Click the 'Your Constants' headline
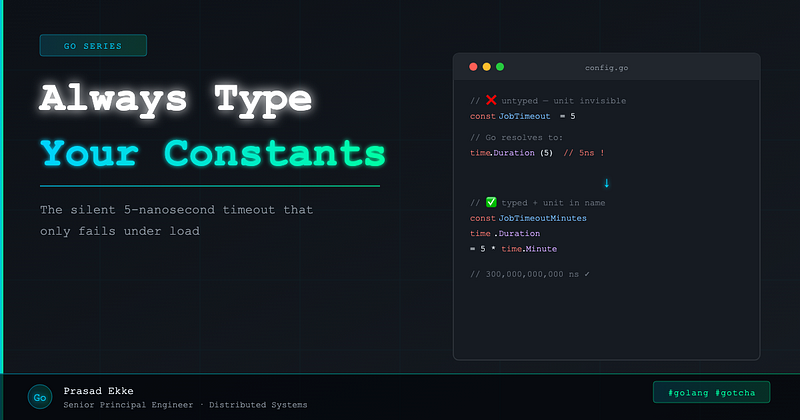 click(x=213, y=153)
